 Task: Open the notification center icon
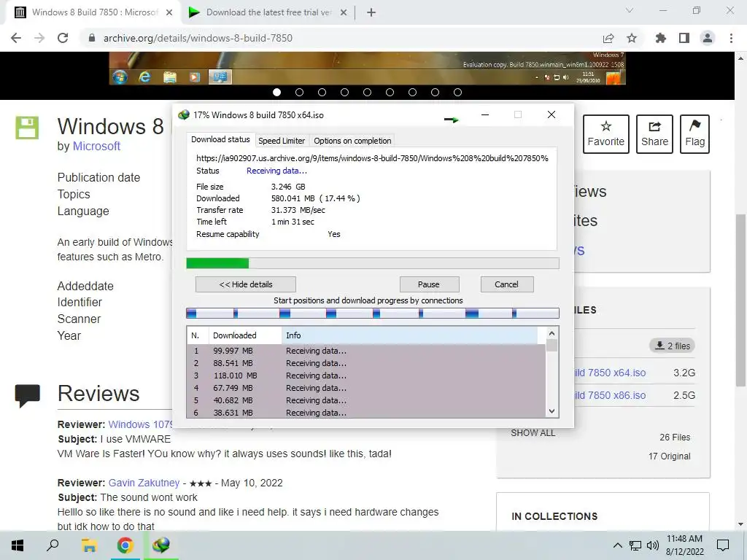723,545
